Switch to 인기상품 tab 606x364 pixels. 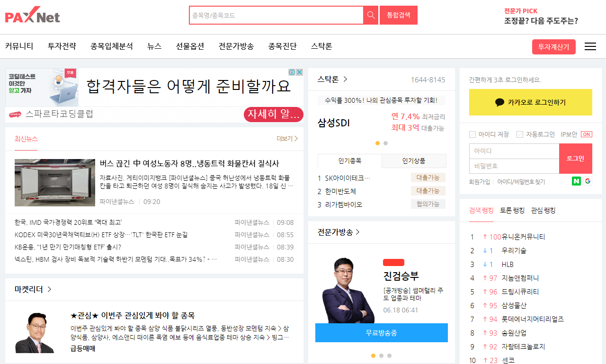(414, 161)
